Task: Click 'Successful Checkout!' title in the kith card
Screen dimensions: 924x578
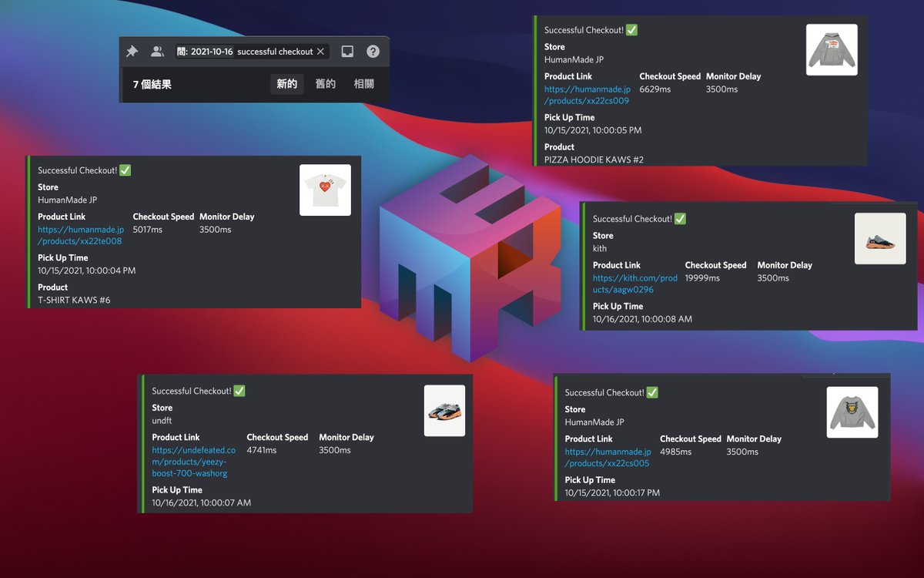Action: (632, 219)
